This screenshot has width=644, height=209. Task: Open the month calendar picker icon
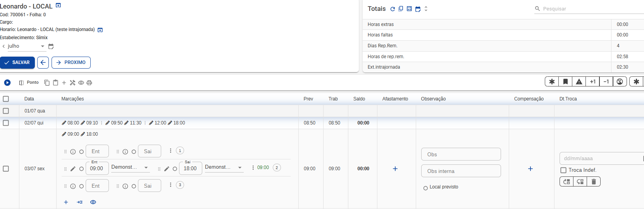point(51,46)
